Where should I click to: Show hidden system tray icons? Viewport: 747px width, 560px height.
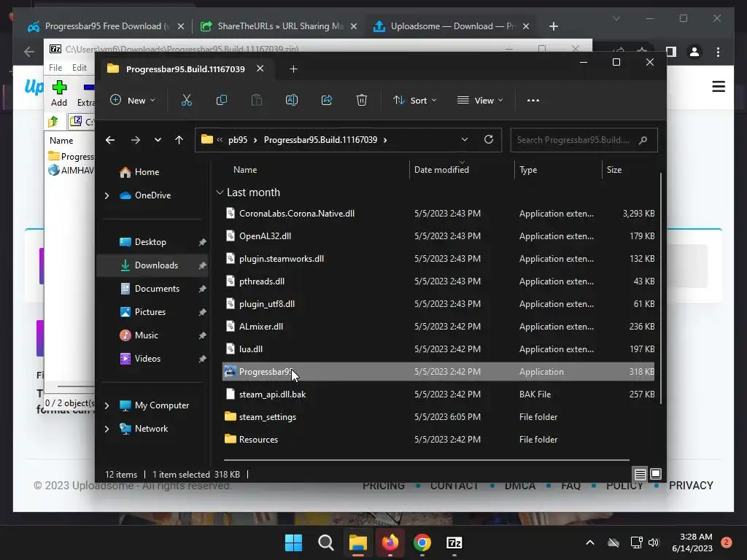coord(589,542)
